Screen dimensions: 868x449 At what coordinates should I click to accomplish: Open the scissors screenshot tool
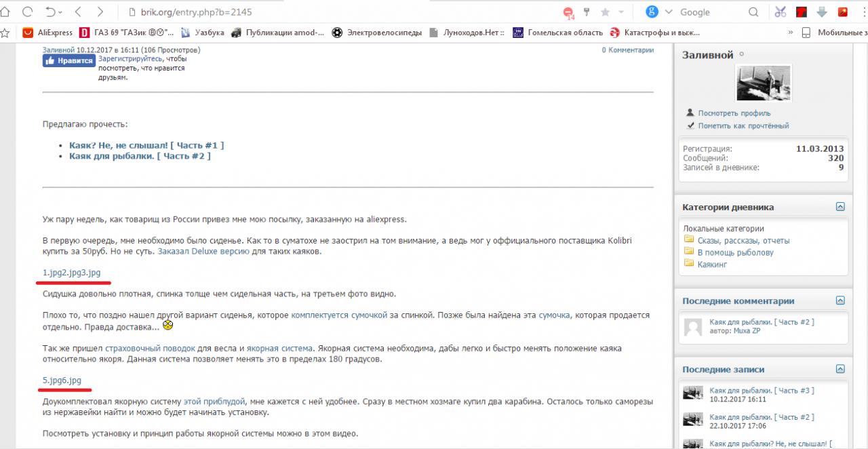click(x=781, y=12)
